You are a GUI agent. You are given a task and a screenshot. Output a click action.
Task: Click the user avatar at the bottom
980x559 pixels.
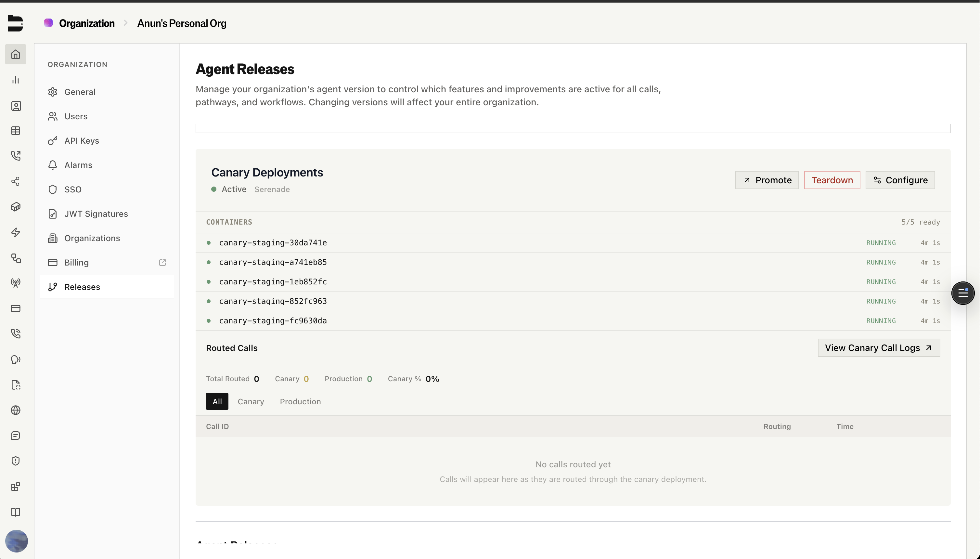click(x=16, y=541)
